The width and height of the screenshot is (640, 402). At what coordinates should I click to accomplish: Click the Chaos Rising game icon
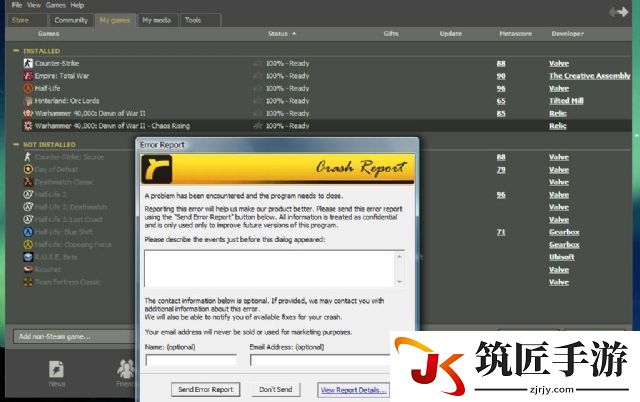[28, 126]
